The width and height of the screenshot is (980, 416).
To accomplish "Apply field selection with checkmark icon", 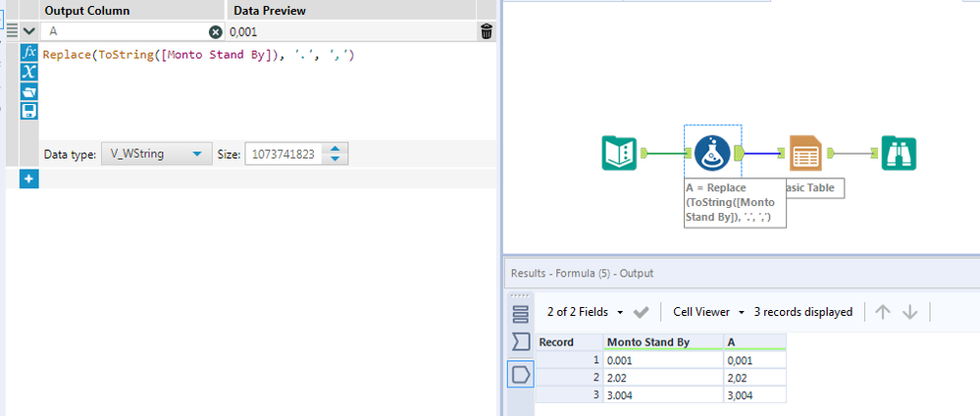I will point(642,312).
